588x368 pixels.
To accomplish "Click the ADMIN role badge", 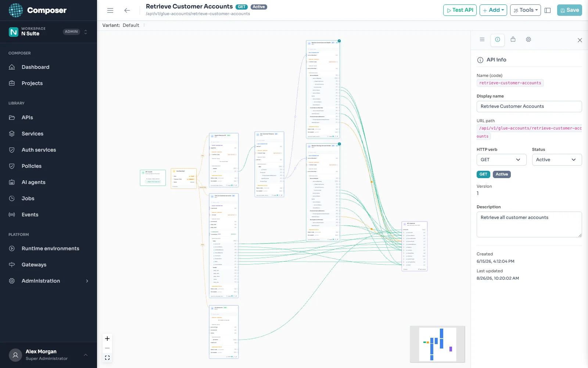I will pos(71,32).
